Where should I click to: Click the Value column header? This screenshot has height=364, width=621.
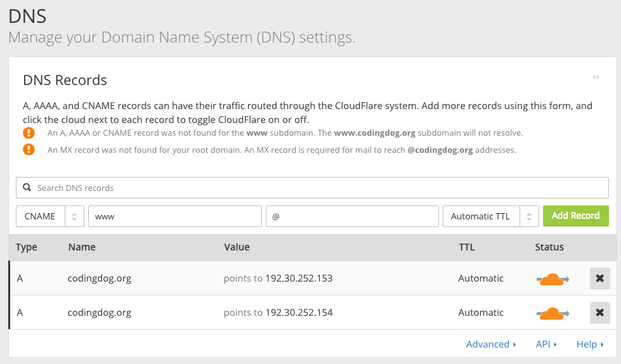237,247
